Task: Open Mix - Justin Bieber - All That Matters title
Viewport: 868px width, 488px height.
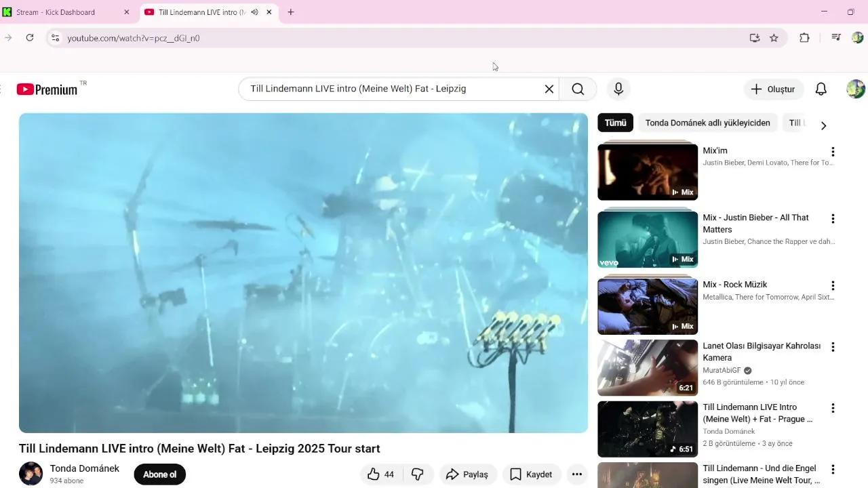Action: [756, 224]
